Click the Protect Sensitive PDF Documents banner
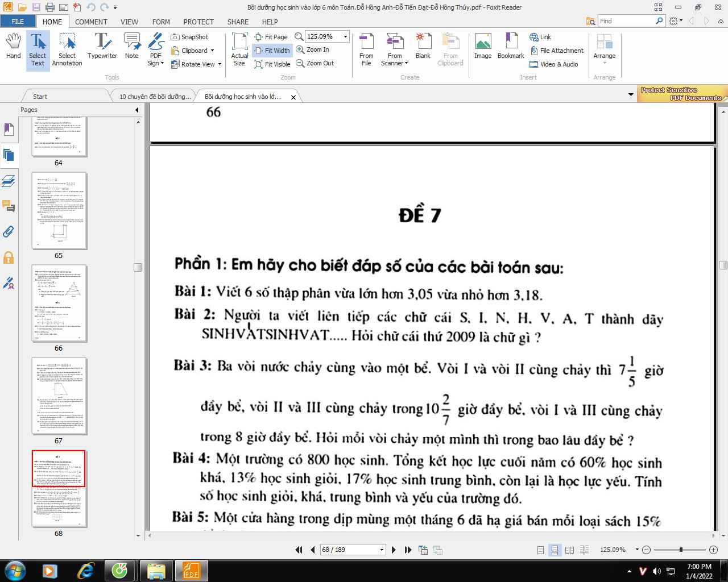 [682, 94]
